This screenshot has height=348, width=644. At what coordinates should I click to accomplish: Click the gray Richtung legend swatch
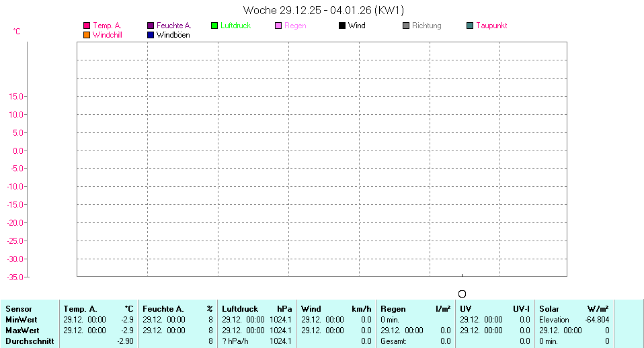pyautogui.click(x=406, y=26)
